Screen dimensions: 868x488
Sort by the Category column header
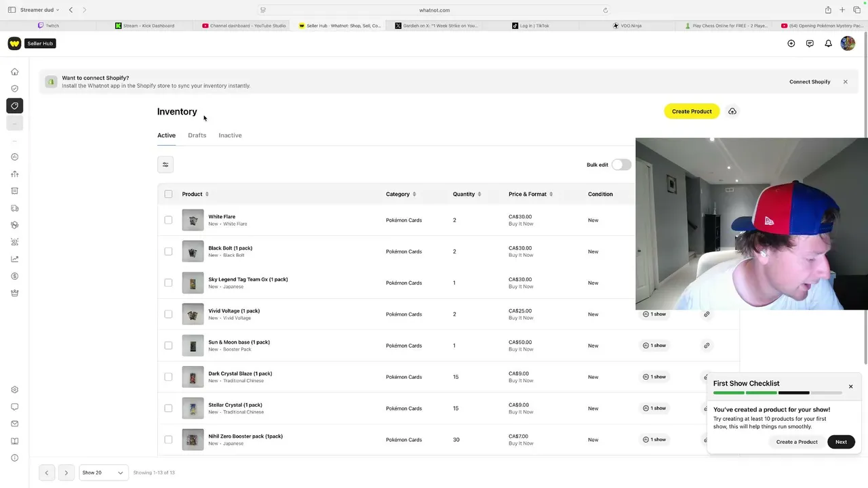point(401,195)
